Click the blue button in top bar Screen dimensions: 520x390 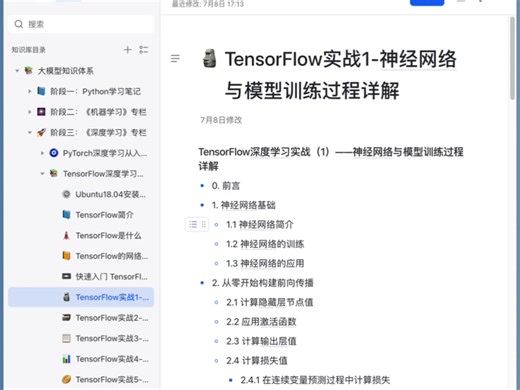coord(427,3)
